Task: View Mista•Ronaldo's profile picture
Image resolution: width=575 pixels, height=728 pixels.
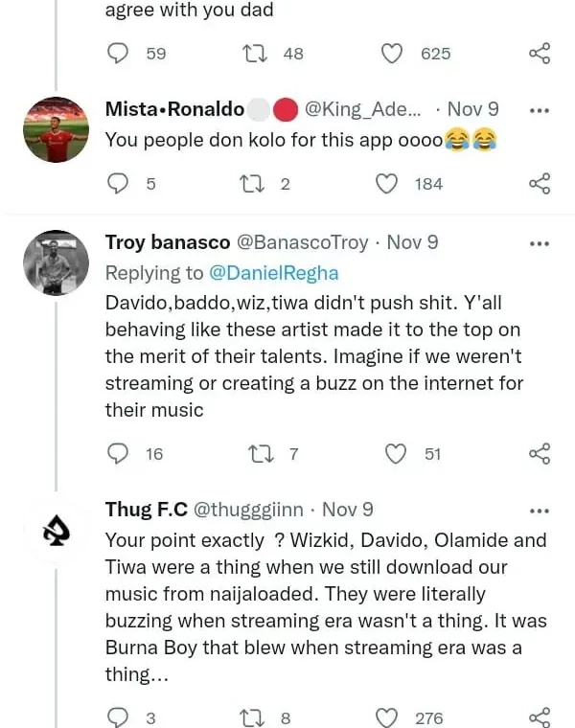Action: [x=56, y=127]
